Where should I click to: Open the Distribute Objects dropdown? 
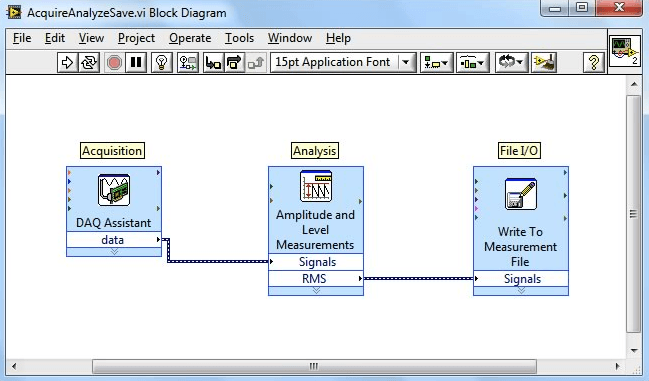click(473, 62)
